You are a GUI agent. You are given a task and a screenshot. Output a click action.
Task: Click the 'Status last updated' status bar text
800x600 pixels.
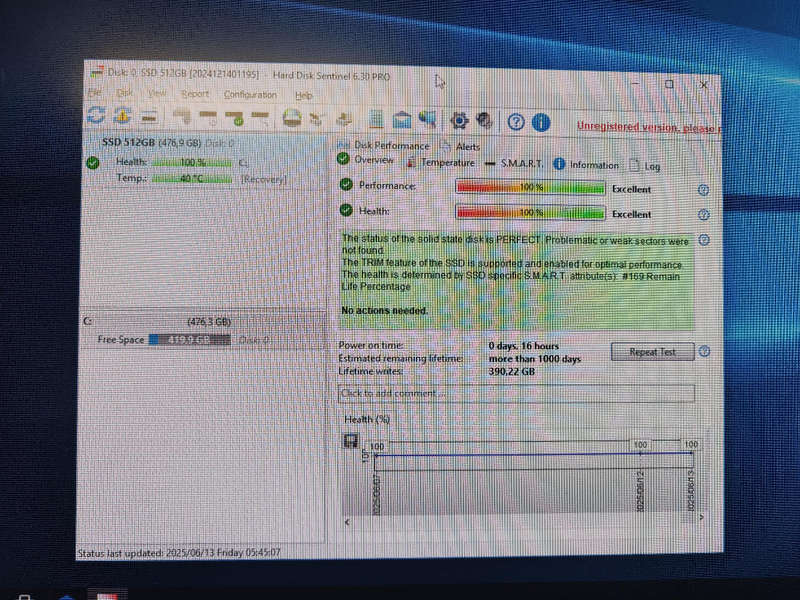[x=179, y=553]
